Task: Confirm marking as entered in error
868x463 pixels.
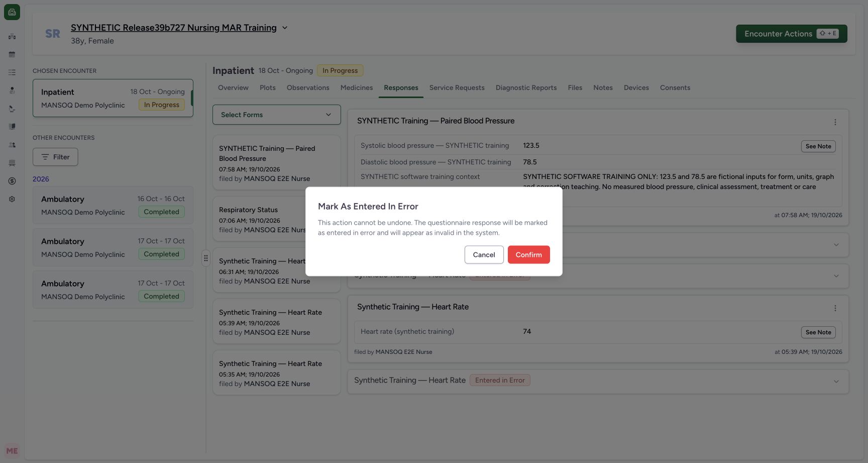Action: tap(529, 255)
